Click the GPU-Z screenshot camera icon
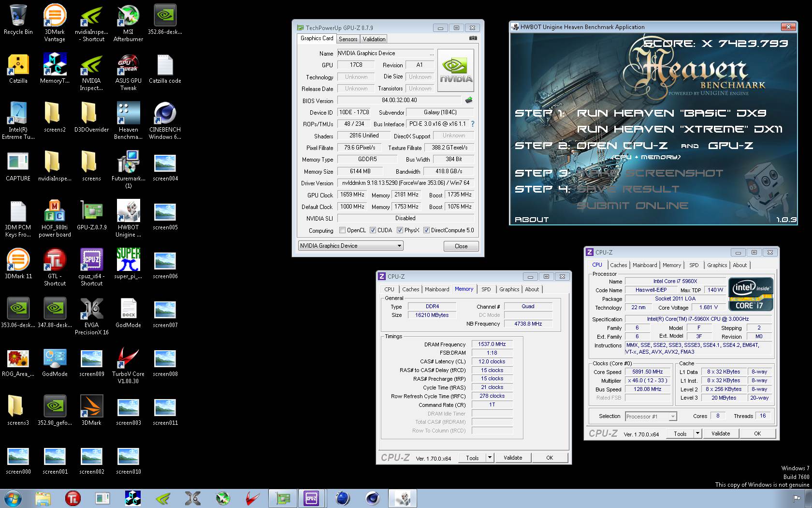This screenshot has width=812, height=508. (x=473, y=38)
